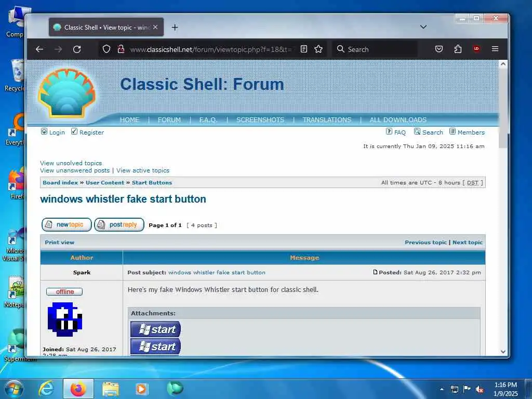
Task: Open Windows Media Player from the taskbar
Action: [x=142, y=389]
